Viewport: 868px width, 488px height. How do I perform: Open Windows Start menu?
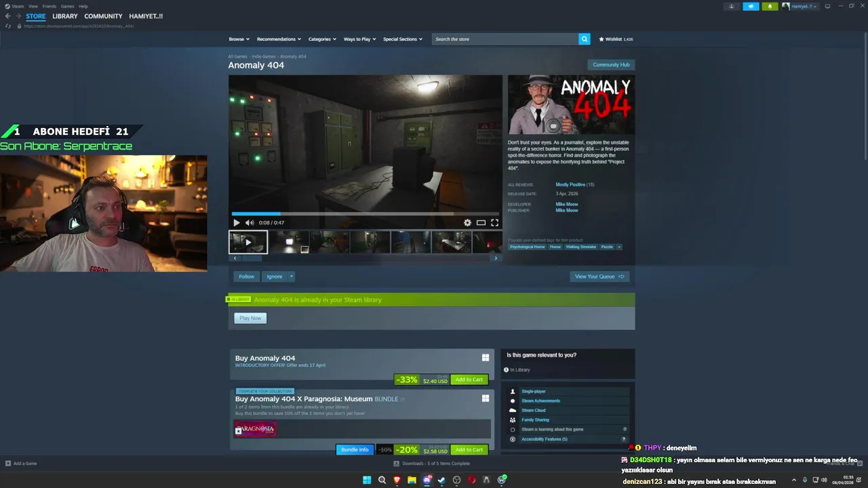click(x=367, y=480)
